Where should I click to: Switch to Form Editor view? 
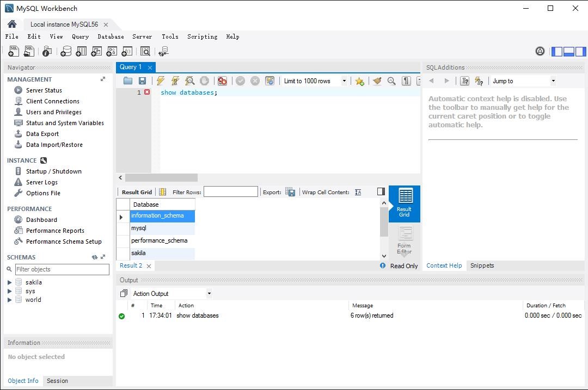[x=404, y=240]
